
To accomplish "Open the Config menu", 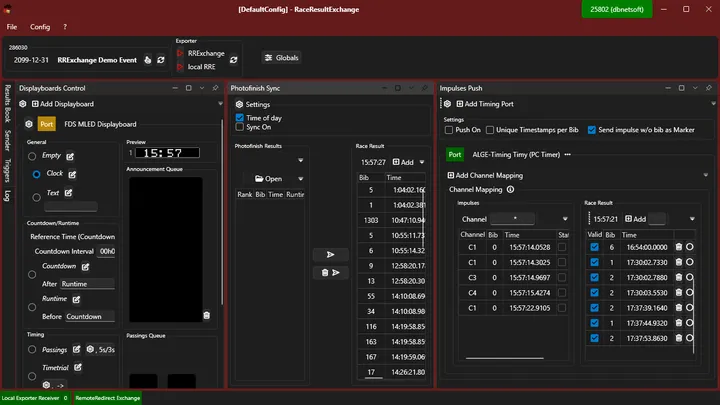I will 40,27.
